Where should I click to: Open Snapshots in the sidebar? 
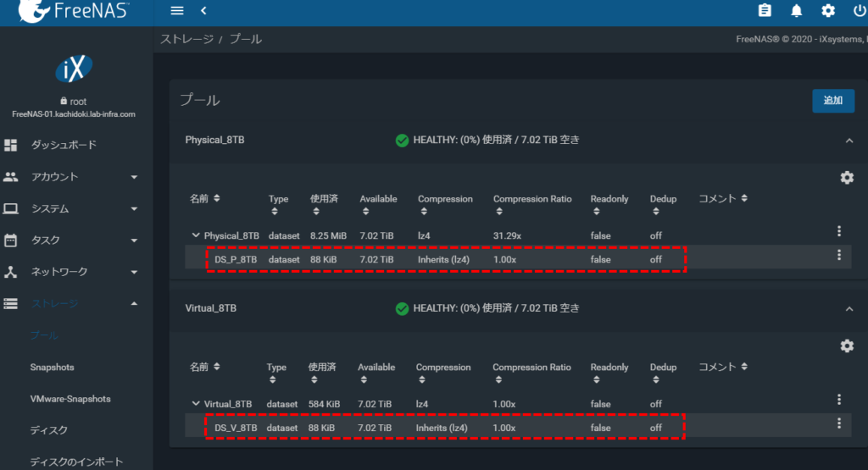[x=52, y=368]
